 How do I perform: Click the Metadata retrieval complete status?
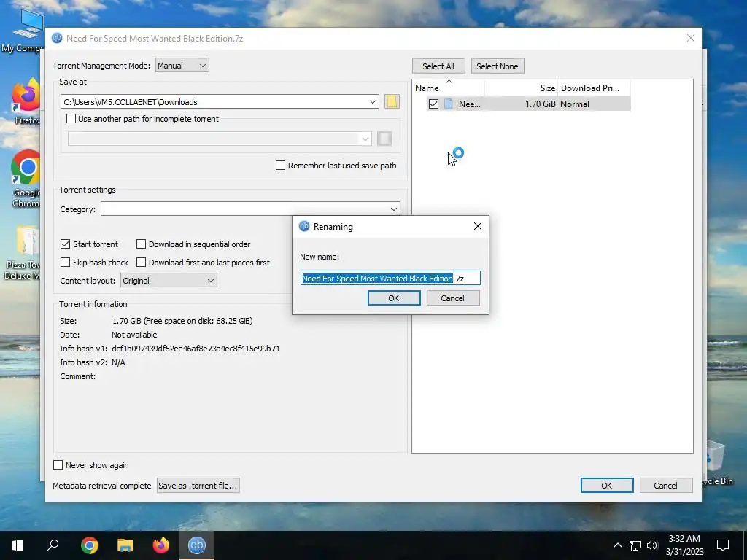pyautogui.click(x=102, y=486)
